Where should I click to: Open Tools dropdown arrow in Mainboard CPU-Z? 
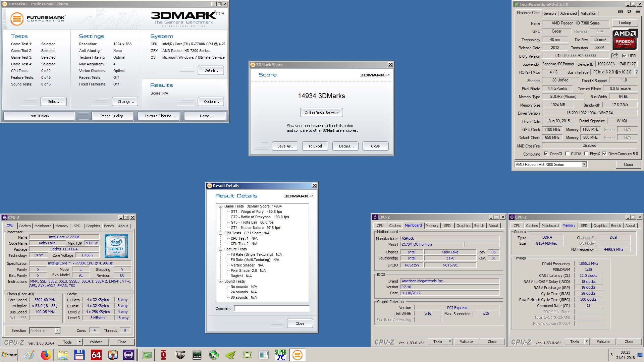tap(450, 342)
